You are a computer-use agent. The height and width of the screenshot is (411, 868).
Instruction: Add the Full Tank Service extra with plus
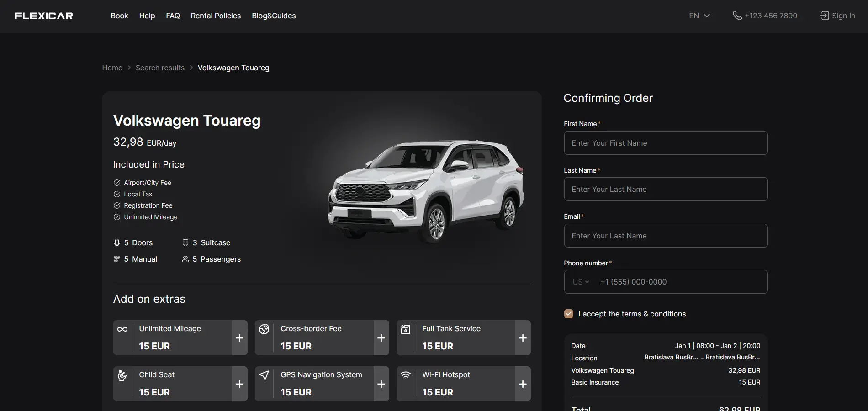[x=523, y=338]
